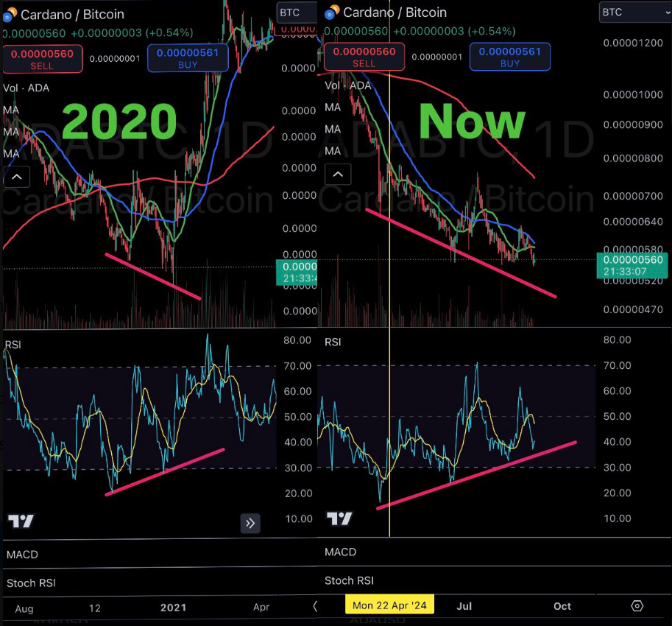Image resolution: width=672 pixels, height=626 pixels.
Task: Click the SELL button on the right chart
Action: click(x=364, y=57)
